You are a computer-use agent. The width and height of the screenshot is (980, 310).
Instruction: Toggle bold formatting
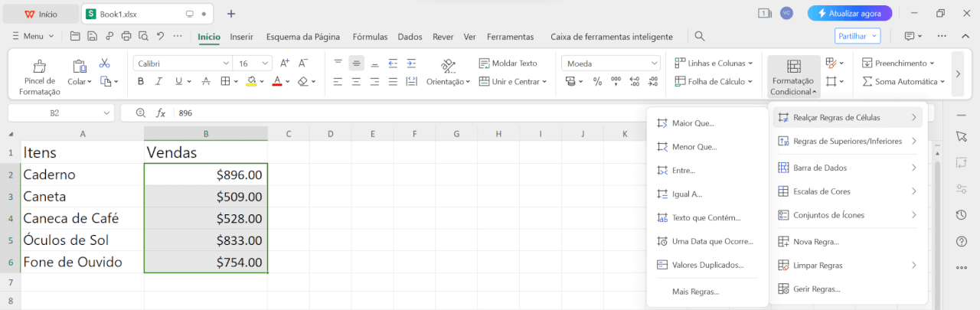[x=140, y=81]
